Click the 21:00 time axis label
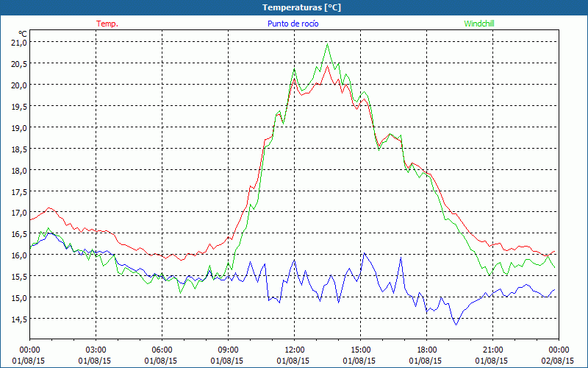 (492, 350)
